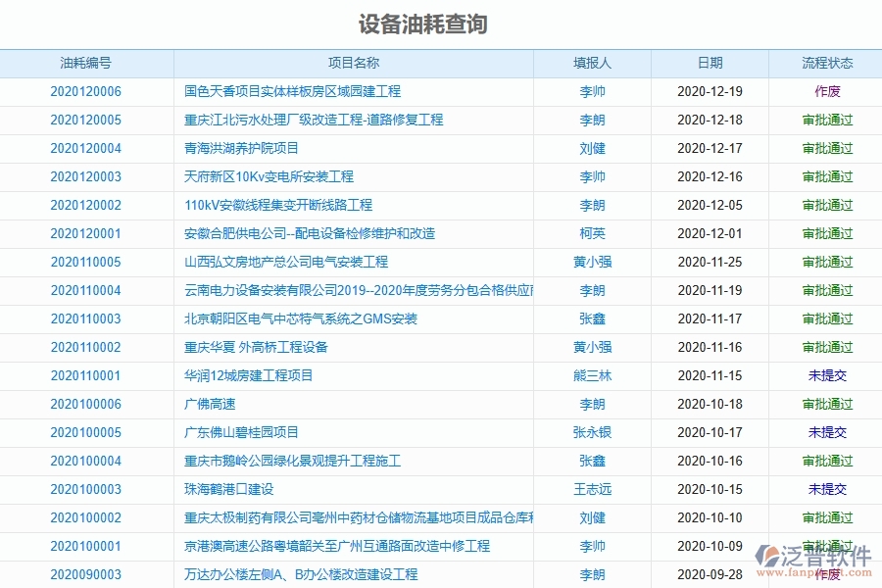Sort by 油耗编号 column header
The height and width of the screenshot is (588, 882).
point(86,62)
